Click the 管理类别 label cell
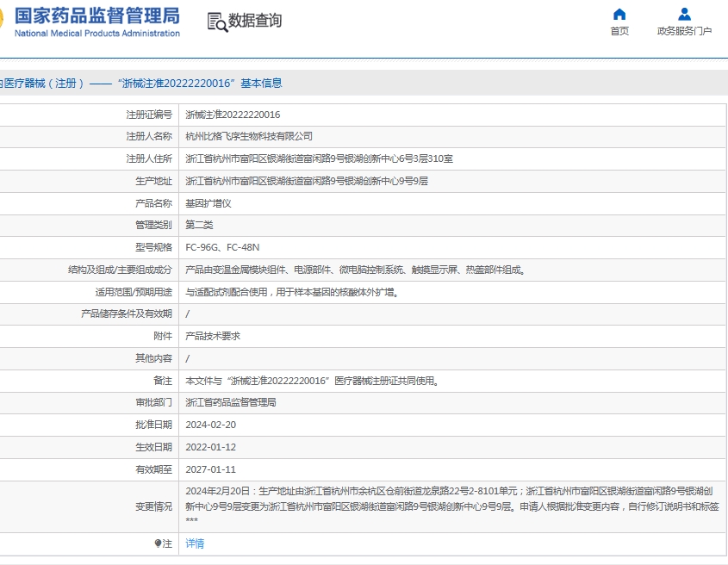Viewport: 728px width, 565px height. tap(153, 225)
